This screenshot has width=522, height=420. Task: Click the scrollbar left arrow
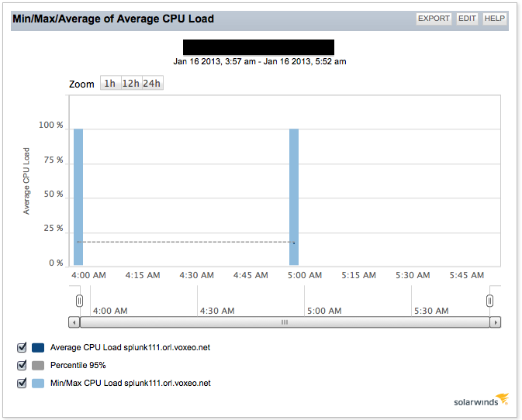[74, 322]
